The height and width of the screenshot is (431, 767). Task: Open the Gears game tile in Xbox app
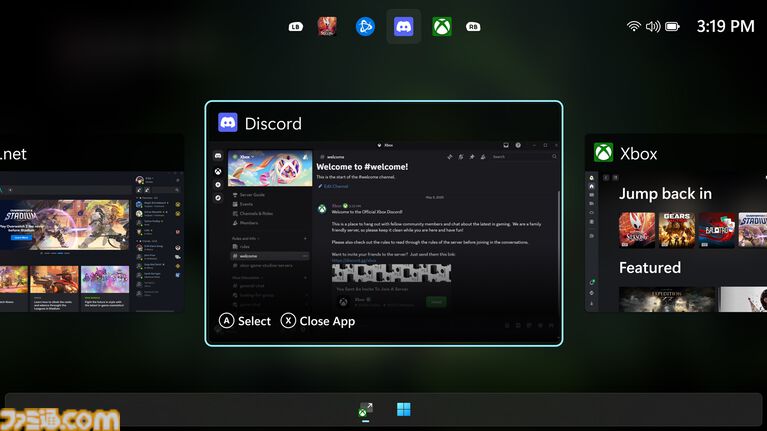click(x=677, y=229)
